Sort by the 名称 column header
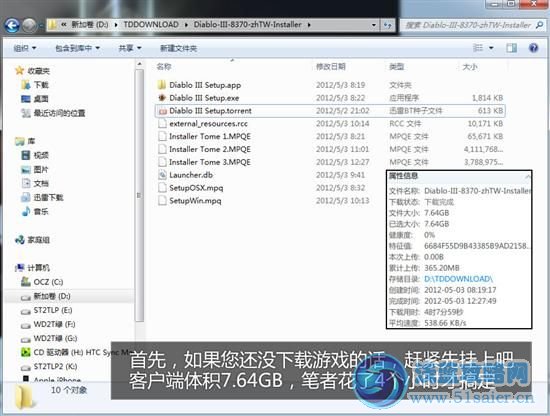550x416 pixels. pyautogui.click(x=164, y=67)
